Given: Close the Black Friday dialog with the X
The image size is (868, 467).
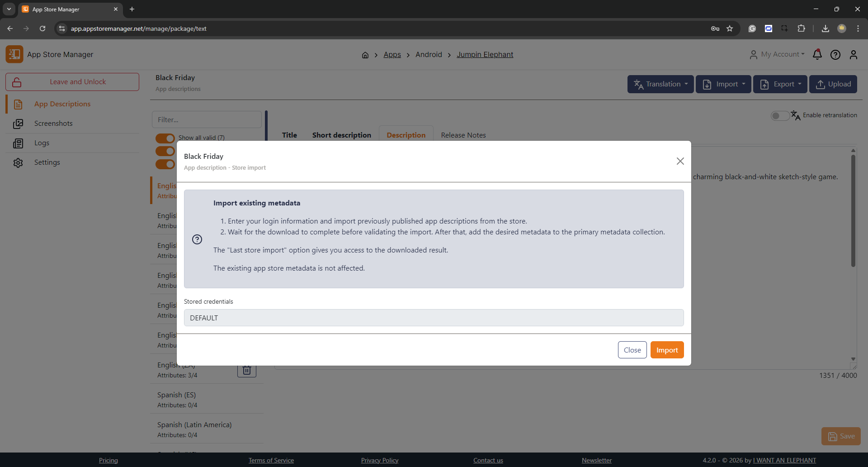Looking at the screenshot, I should click(680, 161).
